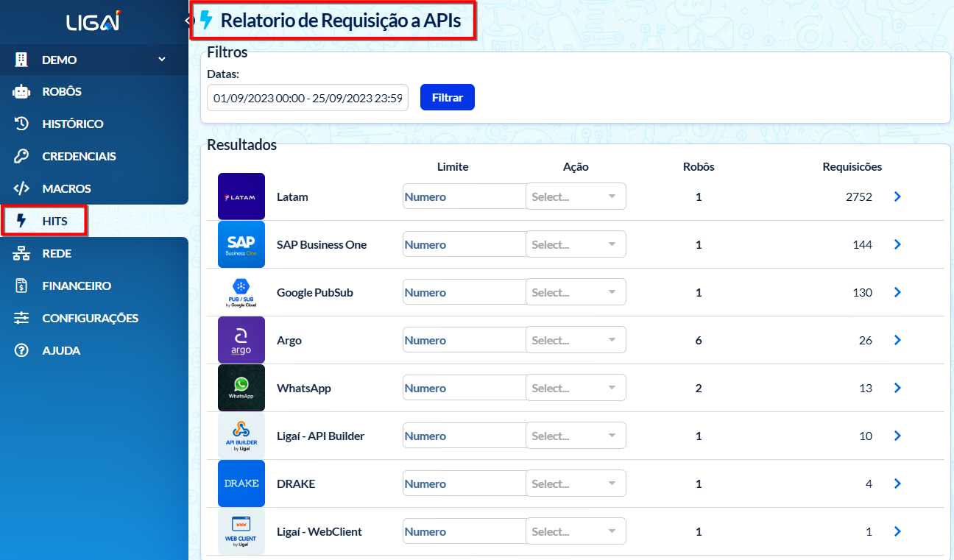Click the network icon for Rede

[x=21, y=253]
